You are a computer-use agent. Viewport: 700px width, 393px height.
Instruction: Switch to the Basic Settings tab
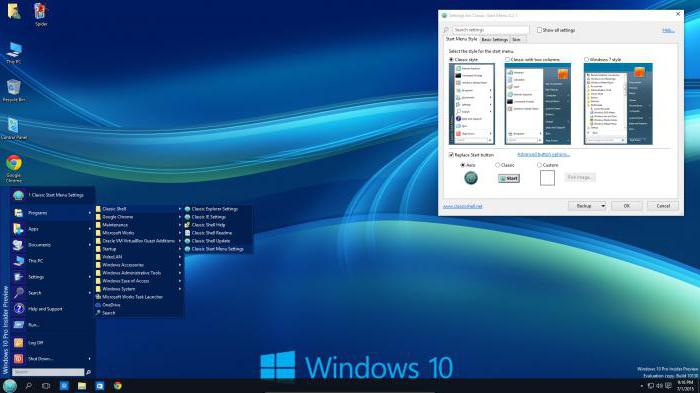coord(494,40)
